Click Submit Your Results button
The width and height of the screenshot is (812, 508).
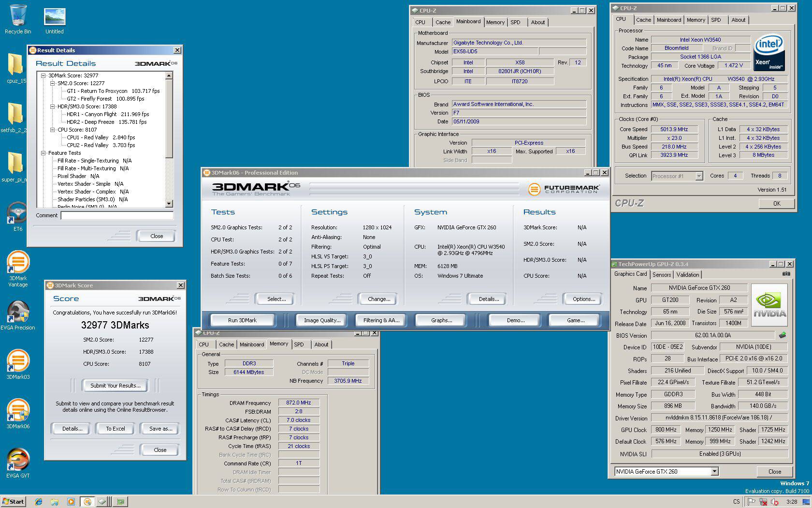click(x=116, y=386)
